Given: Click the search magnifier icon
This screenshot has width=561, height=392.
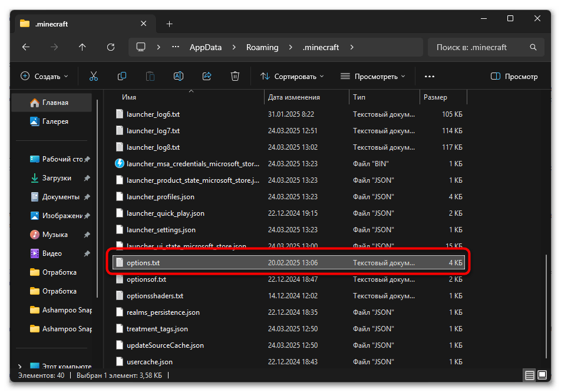Looking at the screenshot, I should click(533, 47).
